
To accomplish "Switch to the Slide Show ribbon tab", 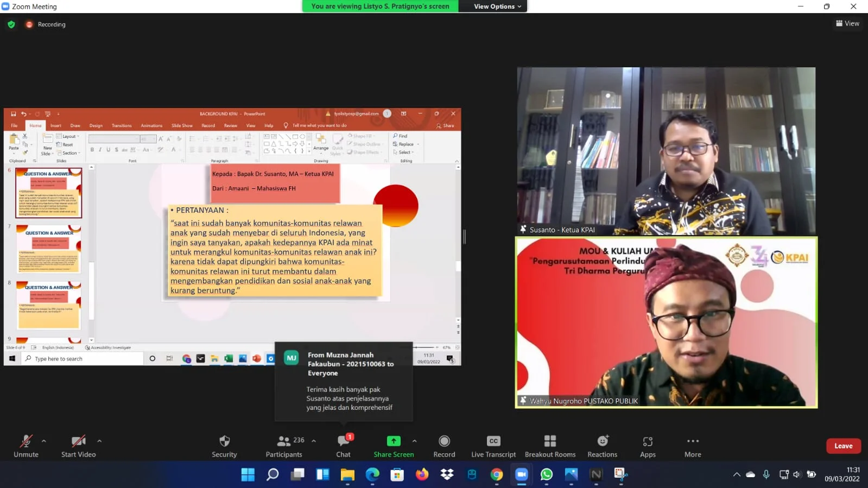I will tap(182, 125).
